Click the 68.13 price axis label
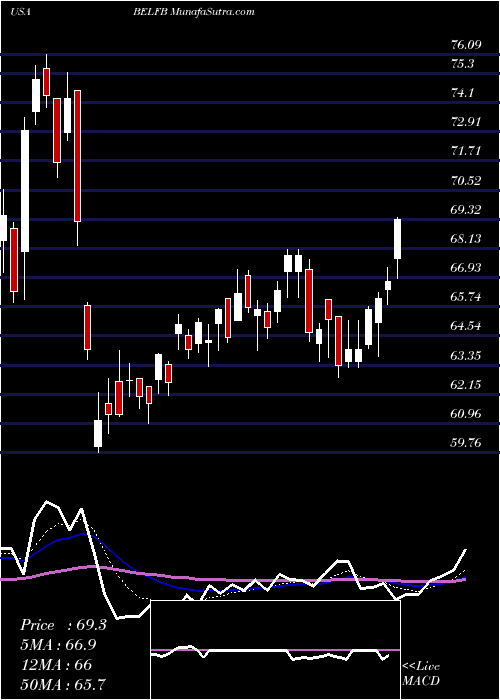Image resolution: width=500 pixels, height=700 pixels. coord(466,239)
